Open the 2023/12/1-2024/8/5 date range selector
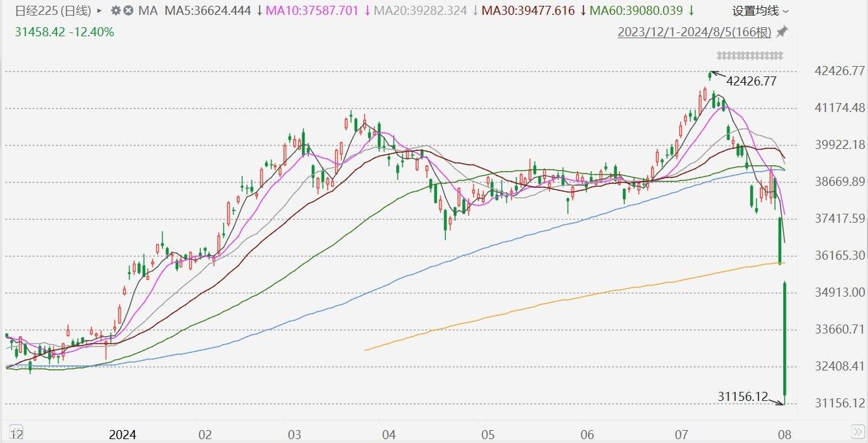 pos(695,31)
